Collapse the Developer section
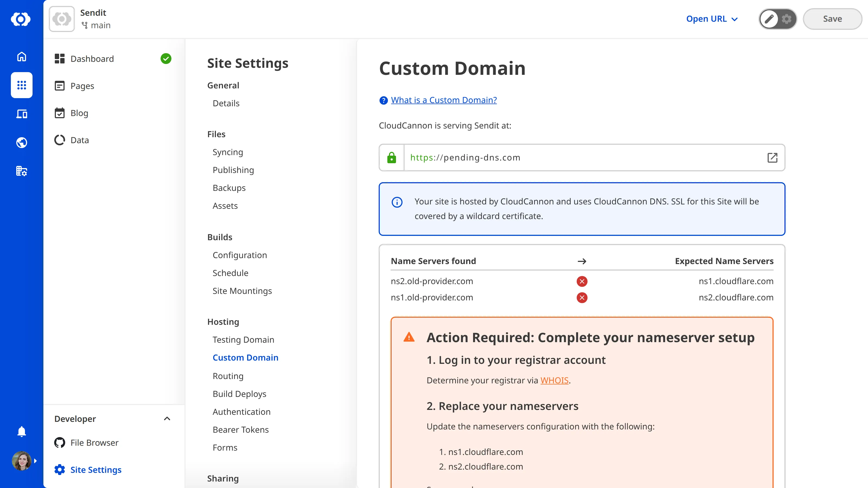This screenshot has height=488, width=868. coord(167,419)
